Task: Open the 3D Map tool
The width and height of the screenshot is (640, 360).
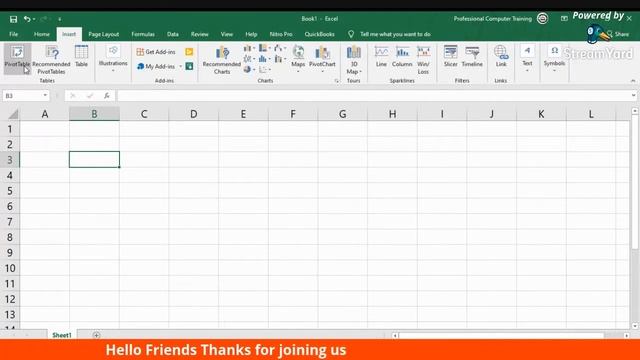Action: (x=353, y=60)
